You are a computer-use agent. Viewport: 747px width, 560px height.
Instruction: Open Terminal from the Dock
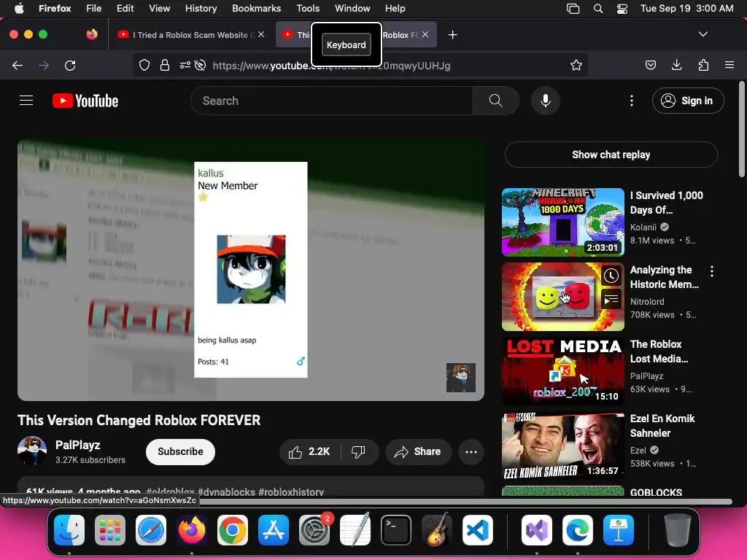tap(396, 530)
